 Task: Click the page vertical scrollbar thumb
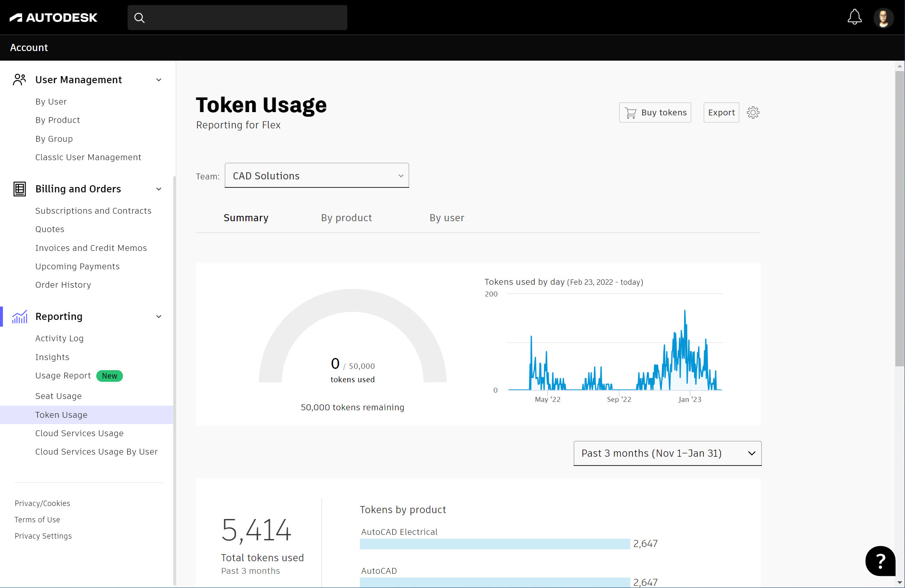pos(900,218)
